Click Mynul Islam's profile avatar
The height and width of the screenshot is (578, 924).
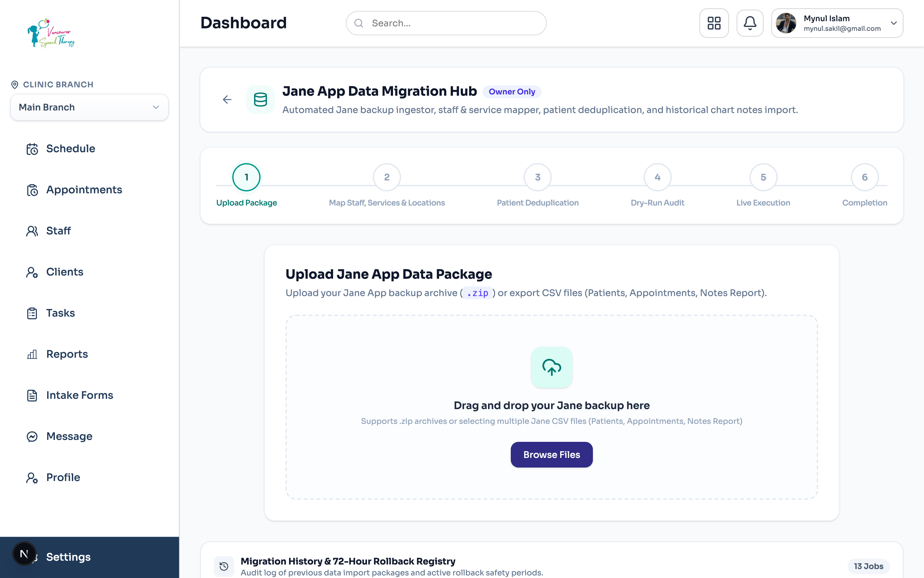coord(786,23)
